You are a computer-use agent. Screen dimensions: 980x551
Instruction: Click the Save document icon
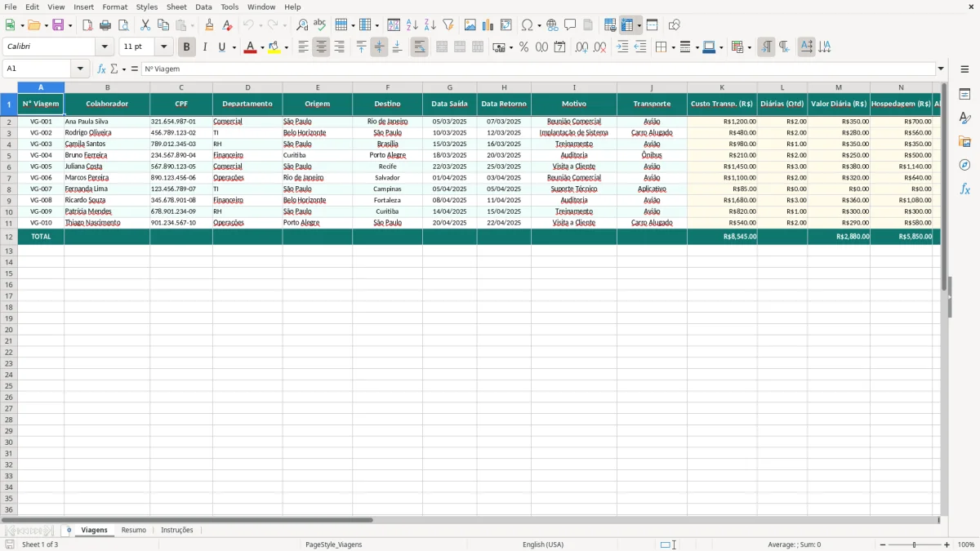58,25
